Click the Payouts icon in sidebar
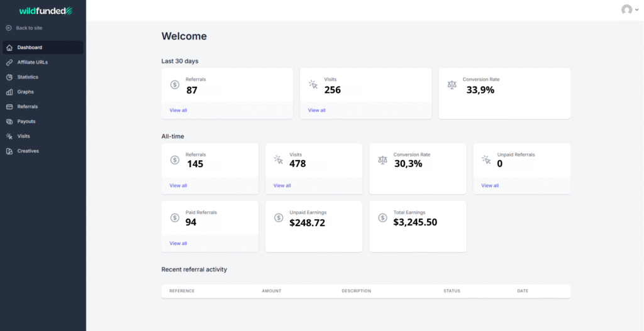644x331 pixels. point(9,121)
